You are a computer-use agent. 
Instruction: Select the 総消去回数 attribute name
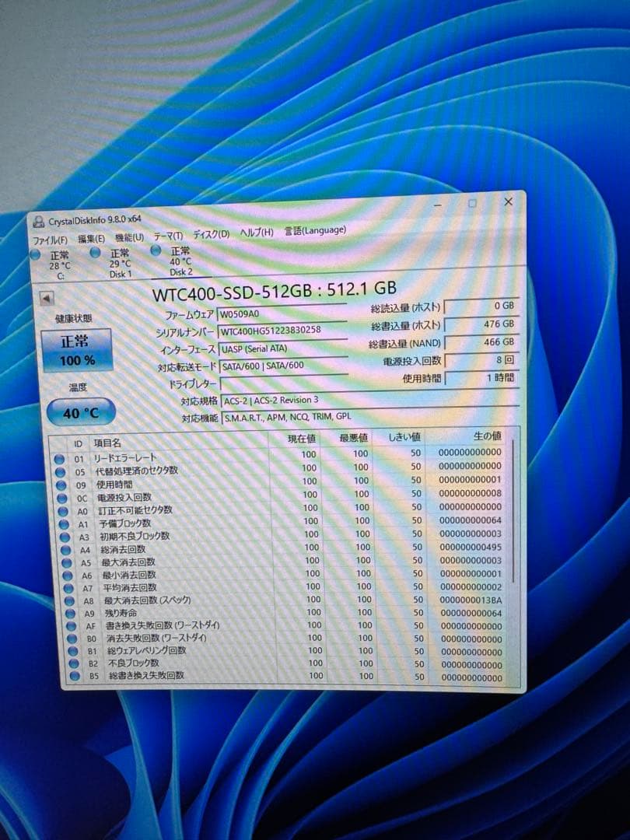(x=123, y=548)
